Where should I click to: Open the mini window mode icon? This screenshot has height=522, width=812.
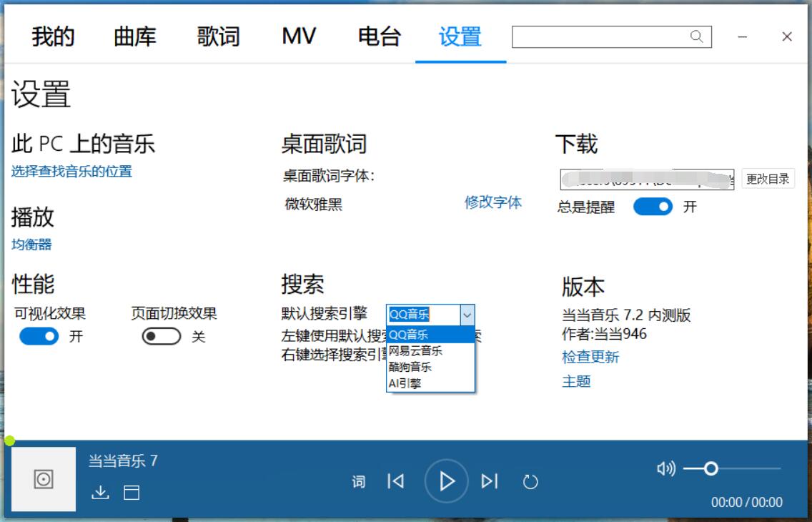[x=132, y=493]
